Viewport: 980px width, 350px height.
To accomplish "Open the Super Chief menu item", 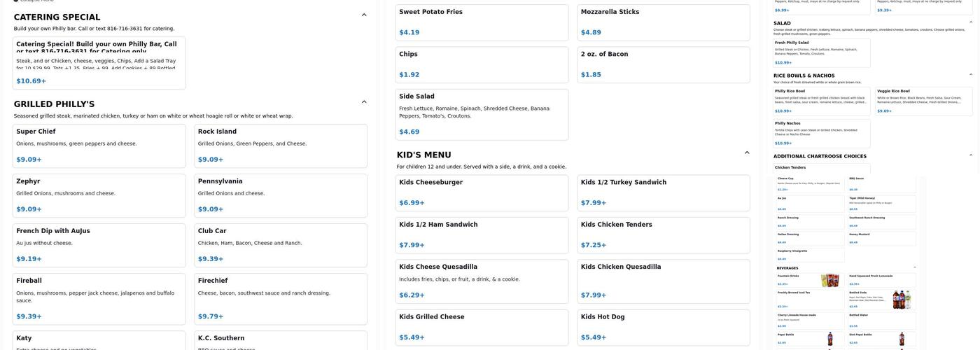I will tap(99, 146).
